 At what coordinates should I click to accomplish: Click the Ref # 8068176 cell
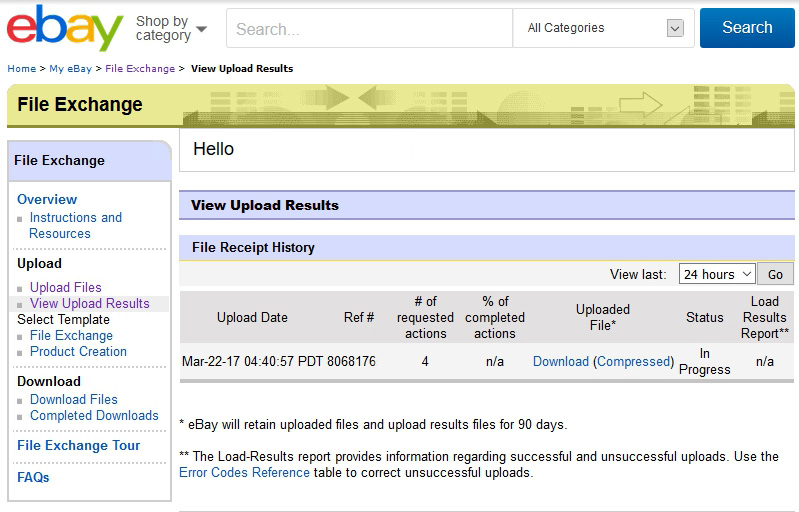tap(351, 362)
